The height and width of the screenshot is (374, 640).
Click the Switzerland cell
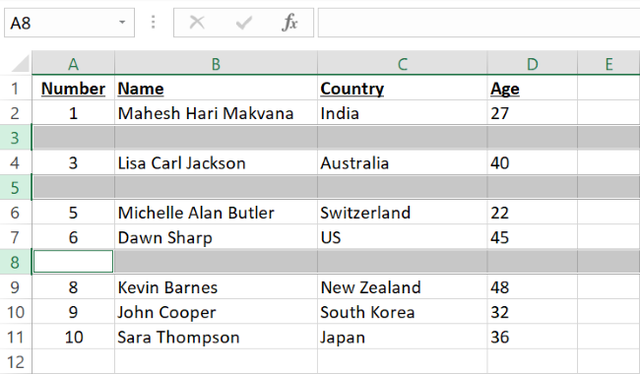tap(402, 213)
